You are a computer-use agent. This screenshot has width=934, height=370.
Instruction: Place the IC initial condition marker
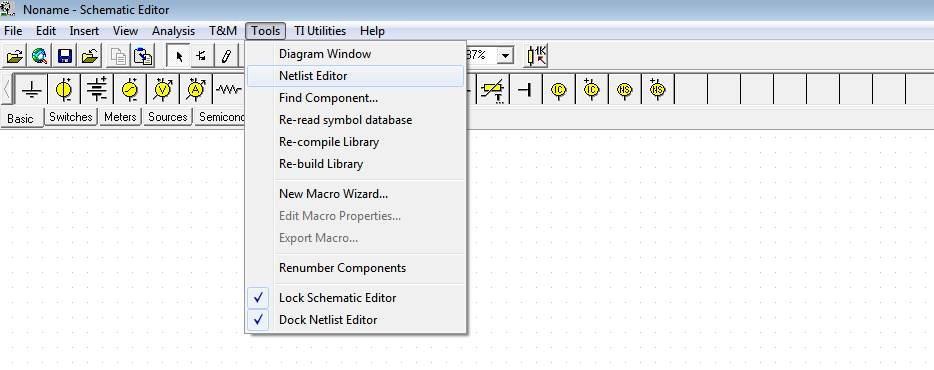point(558,89)
